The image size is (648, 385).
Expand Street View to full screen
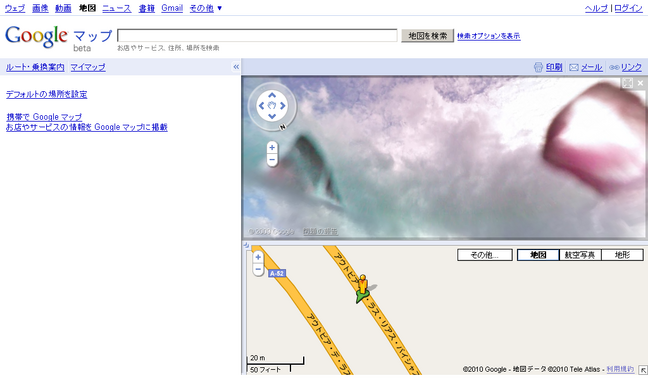(627, 83)
